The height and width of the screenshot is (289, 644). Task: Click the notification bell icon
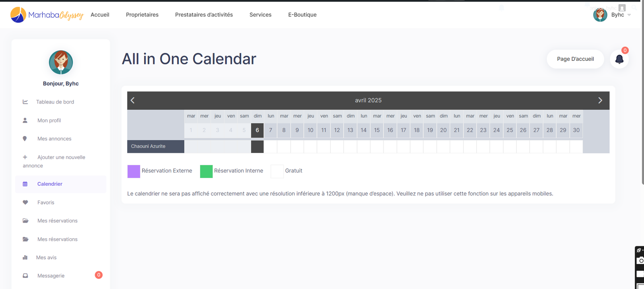point(619,59)
